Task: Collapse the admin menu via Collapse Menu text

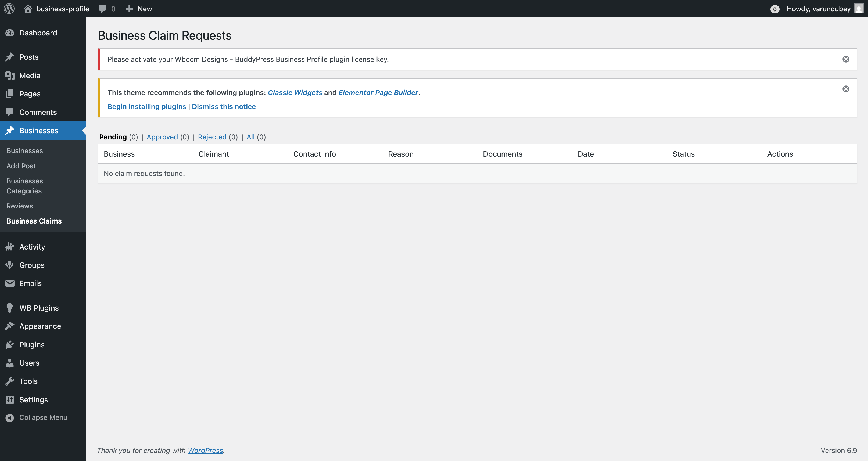Action: coord(43,417)
